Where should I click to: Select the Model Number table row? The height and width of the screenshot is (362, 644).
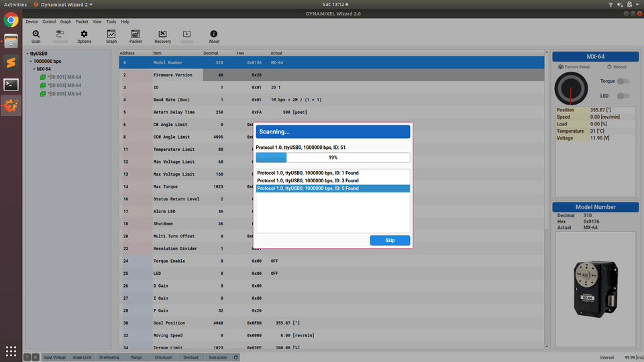(x=331, y=63)
